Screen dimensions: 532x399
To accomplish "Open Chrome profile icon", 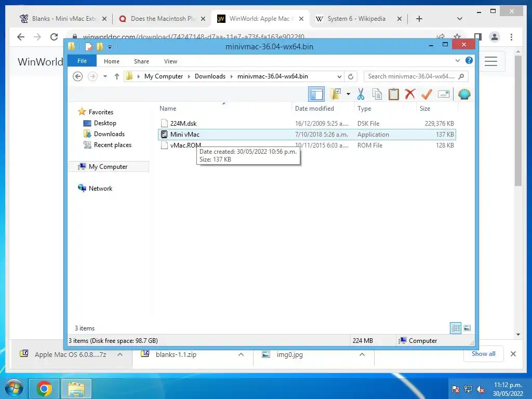I will click(x=495, y=37).
